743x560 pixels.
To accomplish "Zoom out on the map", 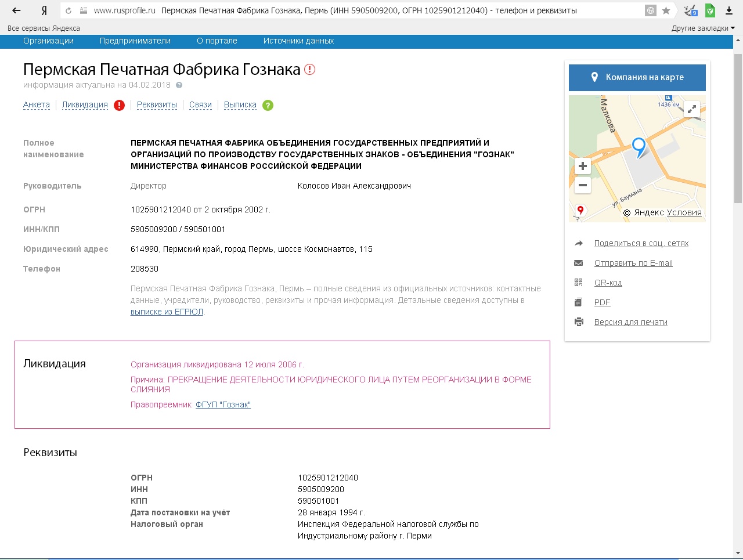I will tap(583, 186).
